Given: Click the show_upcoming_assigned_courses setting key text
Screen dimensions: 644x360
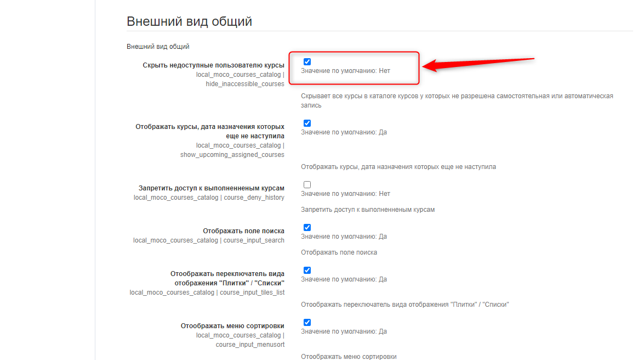Looking at the screenshot, I should 232,155.
